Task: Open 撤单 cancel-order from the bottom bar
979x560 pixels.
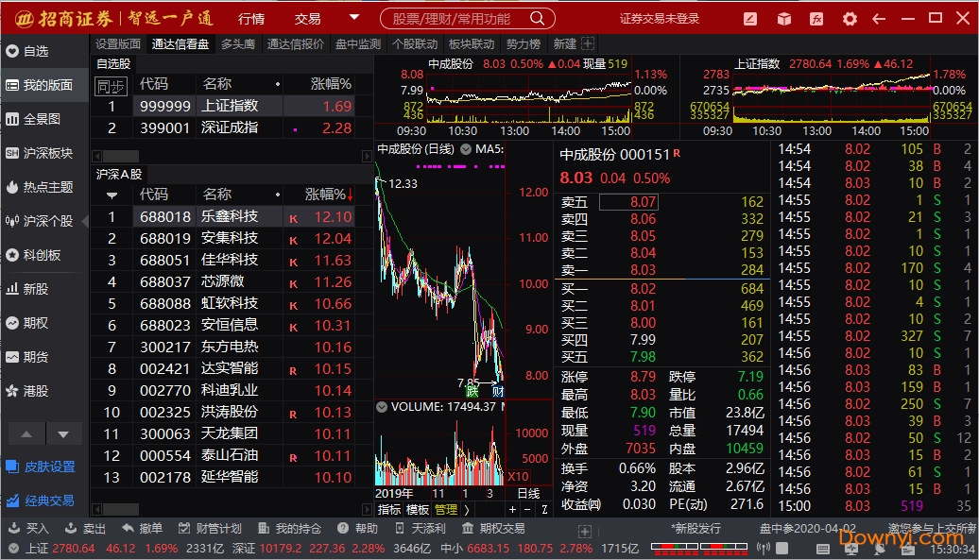Action: coord(142,529)
